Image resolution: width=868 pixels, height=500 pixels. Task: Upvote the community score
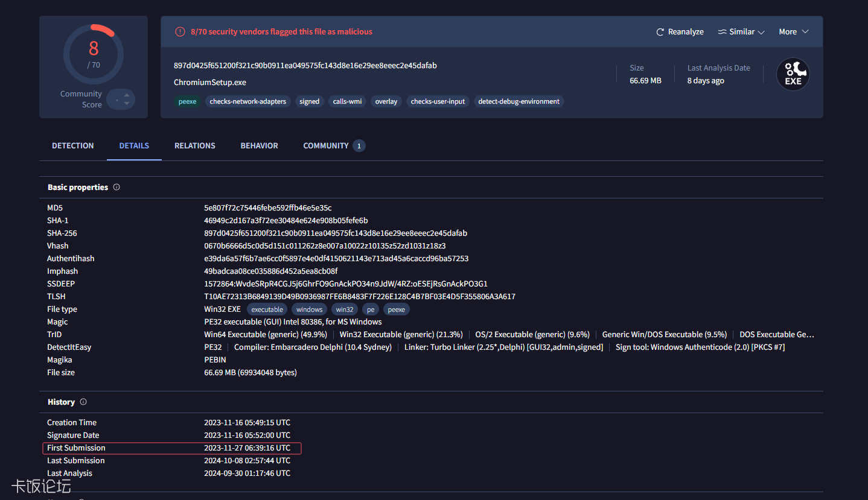(127, 95)
